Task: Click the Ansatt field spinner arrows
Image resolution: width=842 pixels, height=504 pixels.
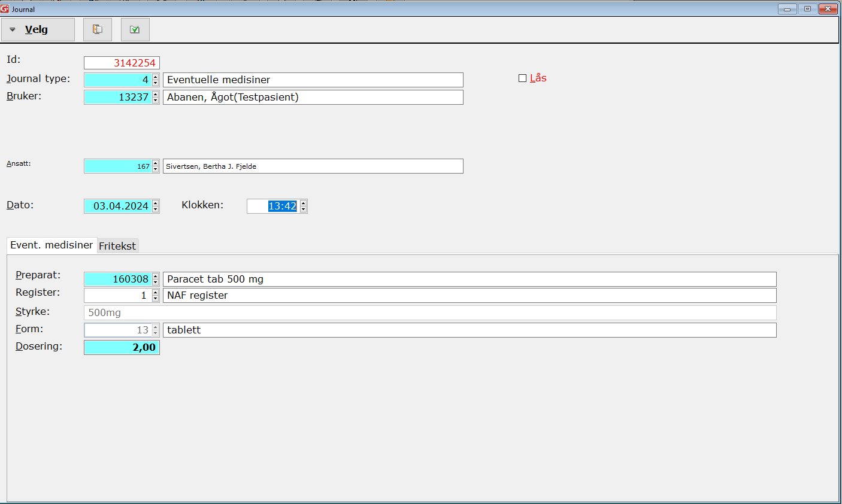Action: point(156,166)
